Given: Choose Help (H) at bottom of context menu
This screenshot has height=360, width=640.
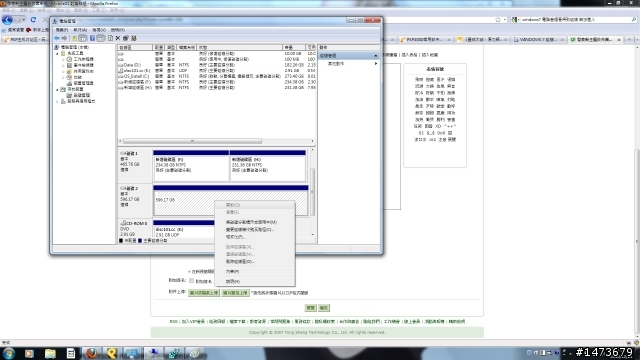Looking at the screenshot, I should click(255, 281).
